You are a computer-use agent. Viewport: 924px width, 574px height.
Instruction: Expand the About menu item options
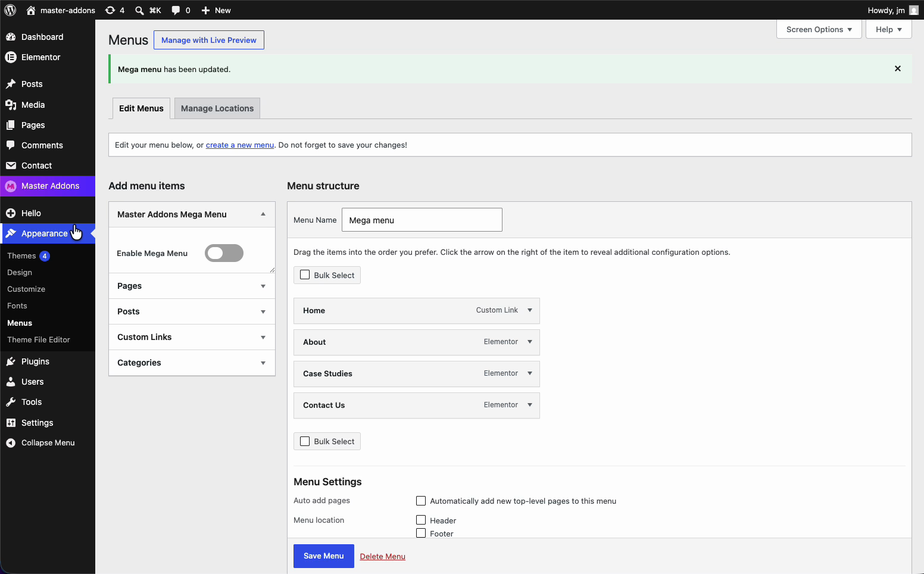tap(530, 342)
